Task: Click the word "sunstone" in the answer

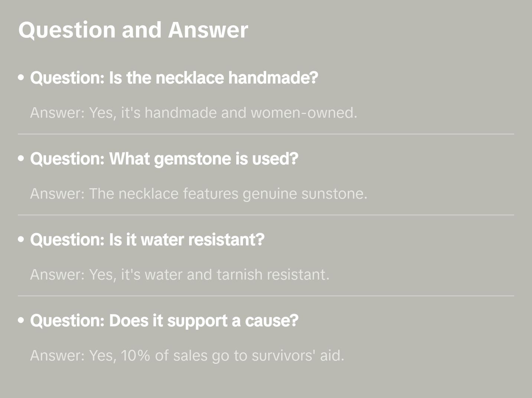Action: coord(334,193)
